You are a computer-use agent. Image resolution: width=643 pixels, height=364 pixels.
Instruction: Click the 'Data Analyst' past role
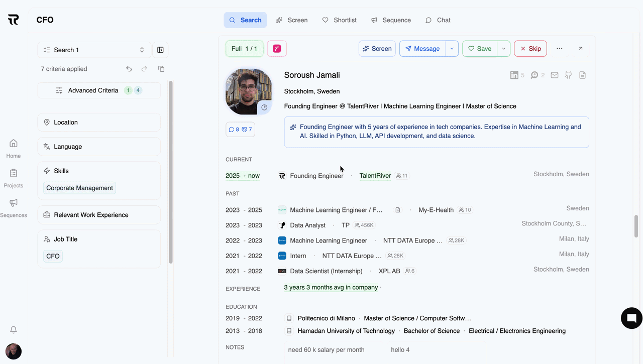click(x=308, y=225)
